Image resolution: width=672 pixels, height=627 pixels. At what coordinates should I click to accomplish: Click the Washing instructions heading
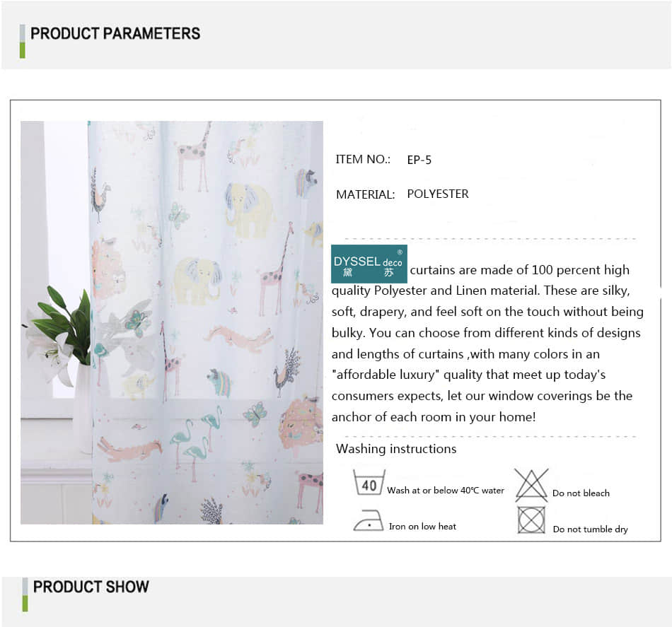click(x=396, y=449)
